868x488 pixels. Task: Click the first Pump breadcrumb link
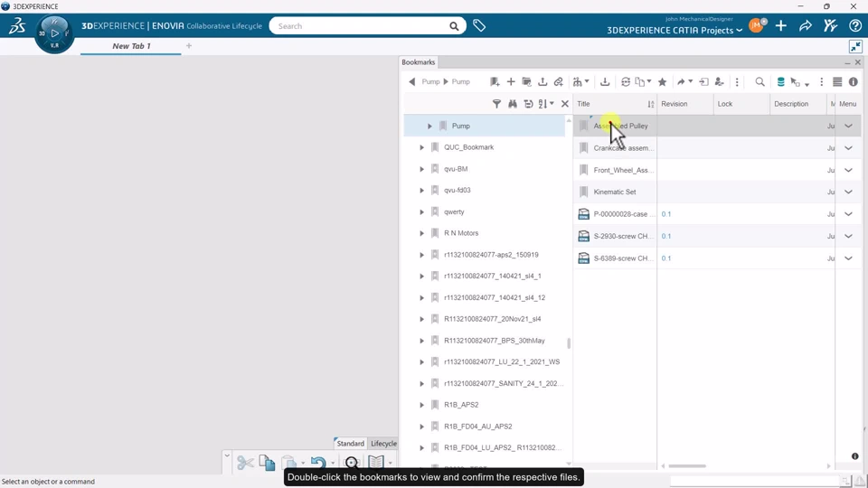[430, 82]
